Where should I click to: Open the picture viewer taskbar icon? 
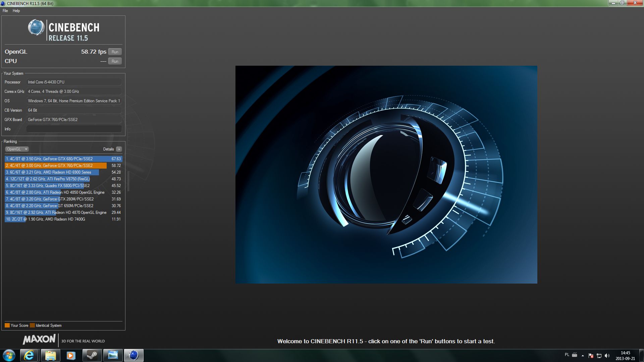click(113, 355)
